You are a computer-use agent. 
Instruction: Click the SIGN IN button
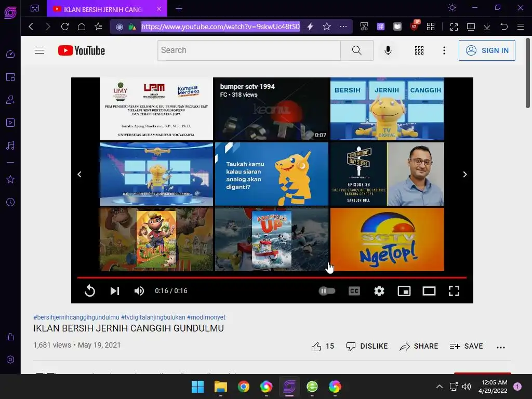click(487, 50)
